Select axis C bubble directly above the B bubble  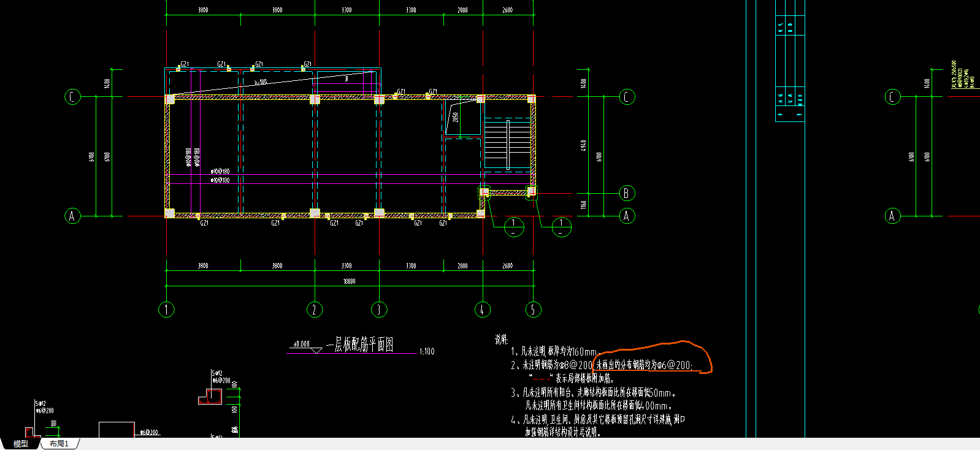tap(627, 97)
